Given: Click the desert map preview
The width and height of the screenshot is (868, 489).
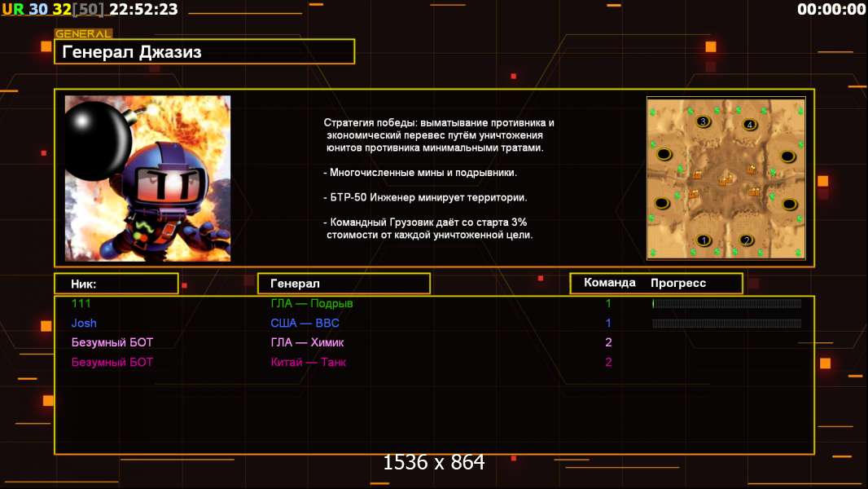Looking at the screenshot, I should click(726, 178).
